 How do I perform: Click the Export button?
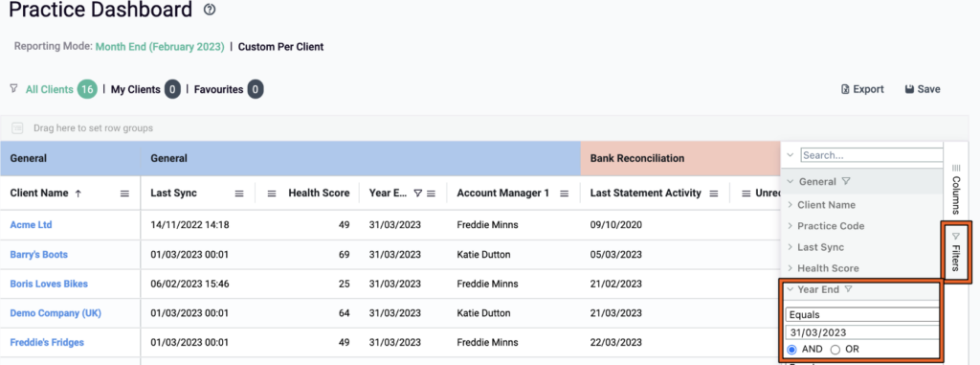[x=862, y=89]
